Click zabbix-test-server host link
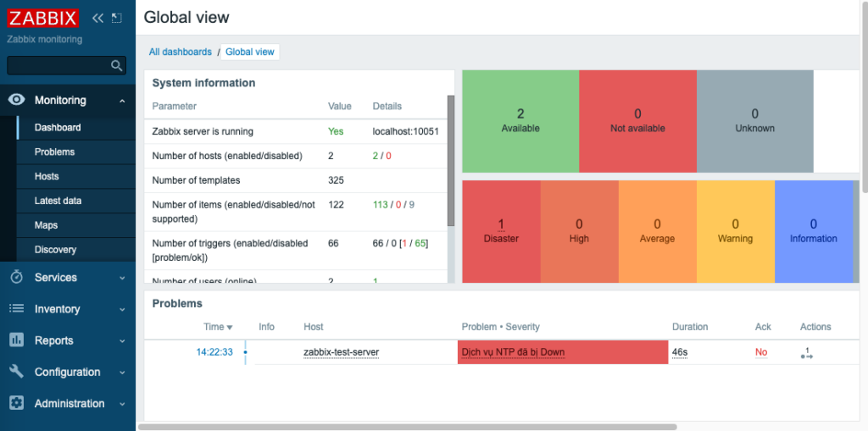This screenshot has width=868, height=431. [341, 352]
